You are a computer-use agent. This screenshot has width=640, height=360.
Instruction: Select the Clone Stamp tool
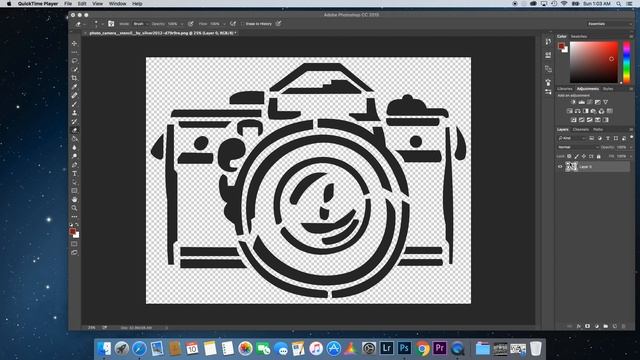(x=74, y=113)
